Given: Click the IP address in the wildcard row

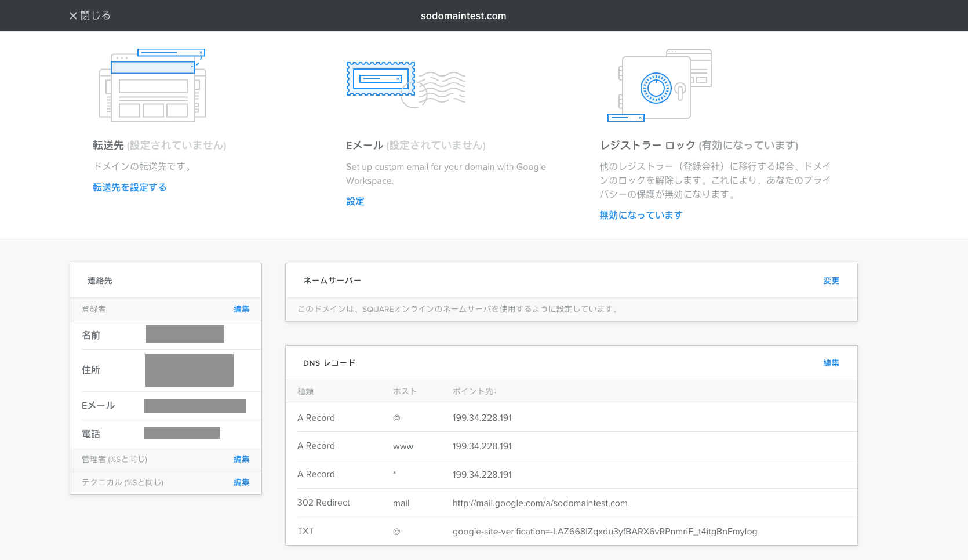Looking at the screenshot, I should [x=482, y=475].
